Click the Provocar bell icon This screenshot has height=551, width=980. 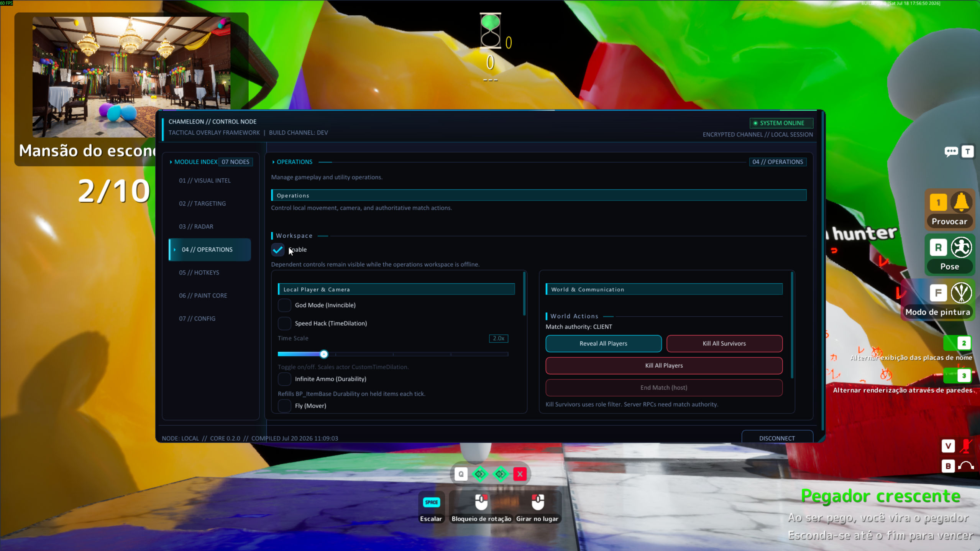point(961,202)
